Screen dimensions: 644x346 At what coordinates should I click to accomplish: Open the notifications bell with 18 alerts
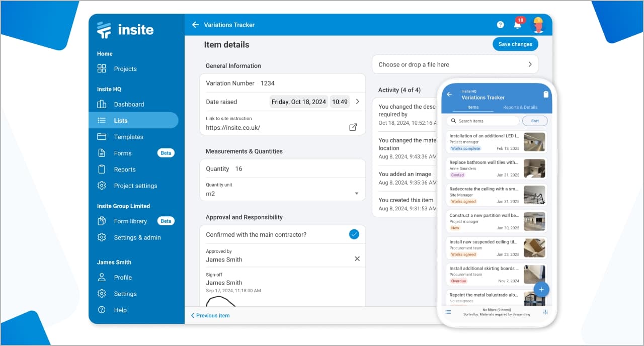coord(517,24)
